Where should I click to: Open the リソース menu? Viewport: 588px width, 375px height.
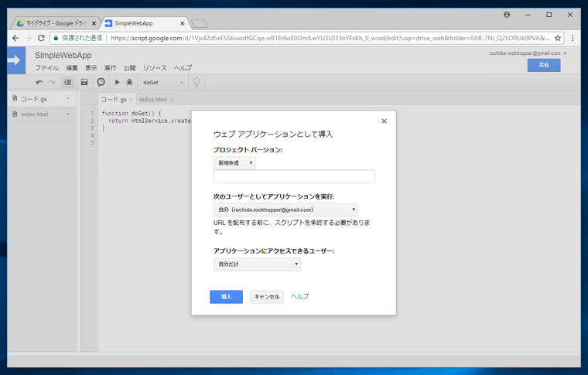155,68
